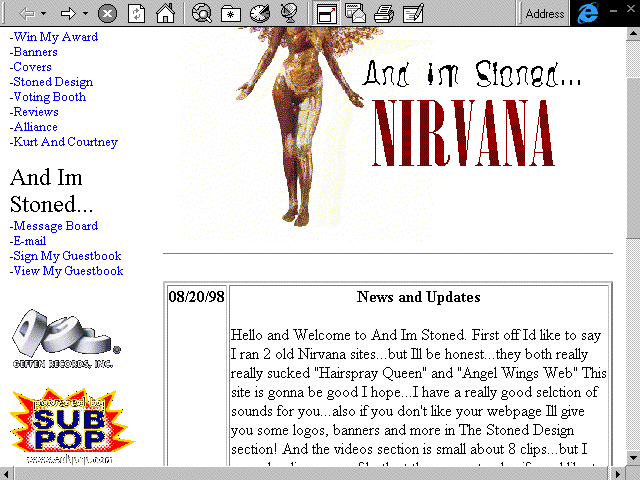This screenshot has width=640, height=480.
Task: Open the Reviews link
Action: point(36,112)
